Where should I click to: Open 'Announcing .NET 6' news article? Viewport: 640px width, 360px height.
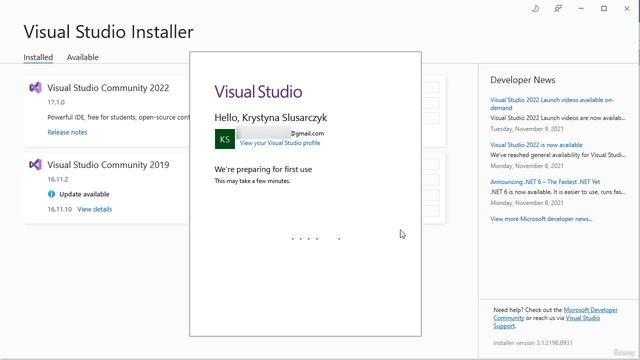tap(545, 182)
